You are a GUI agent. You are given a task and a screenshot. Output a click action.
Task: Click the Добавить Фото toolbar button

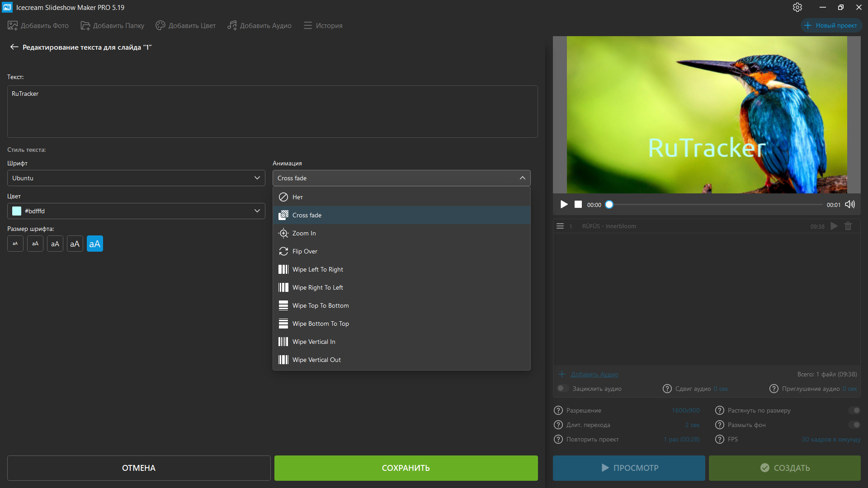[38, 25]
